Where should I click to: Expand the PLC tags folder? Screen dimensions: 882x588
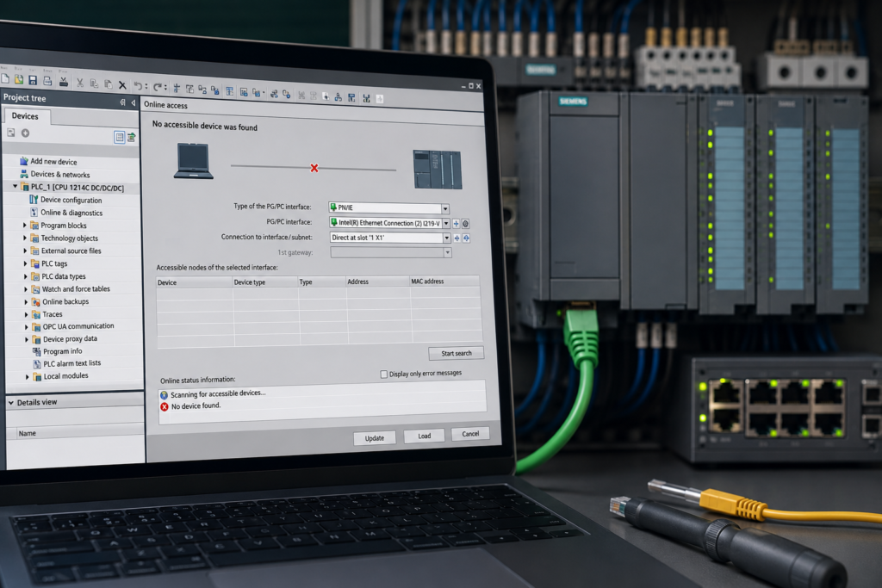25,263
